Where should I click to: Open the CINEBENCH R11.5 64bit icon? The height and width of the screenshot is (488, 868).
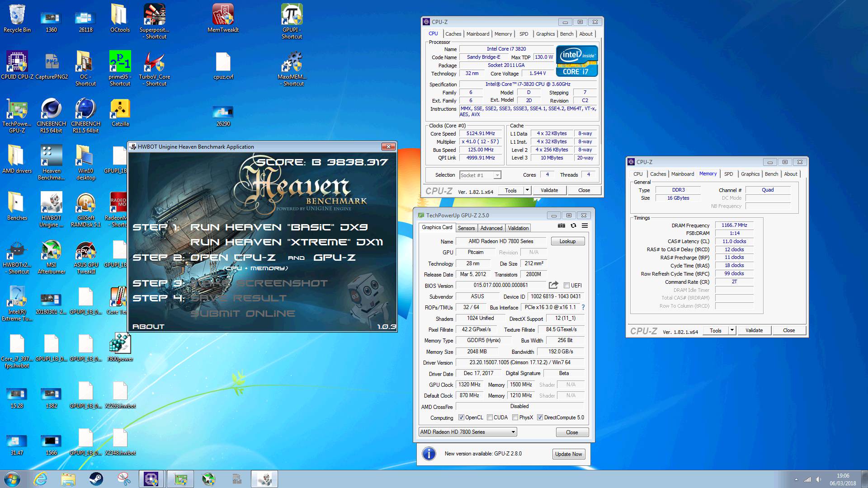(85, 116)
